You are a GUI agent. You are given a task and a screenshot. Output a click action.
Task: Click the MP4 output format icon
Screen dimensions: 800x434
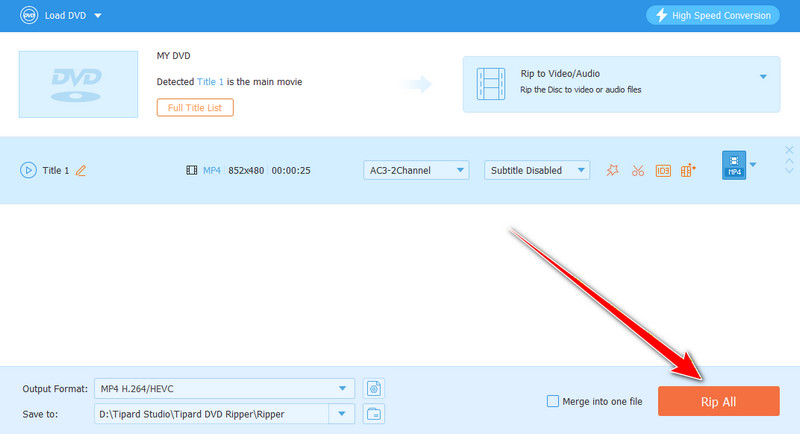pyautogui.click(x=734, y=167)
